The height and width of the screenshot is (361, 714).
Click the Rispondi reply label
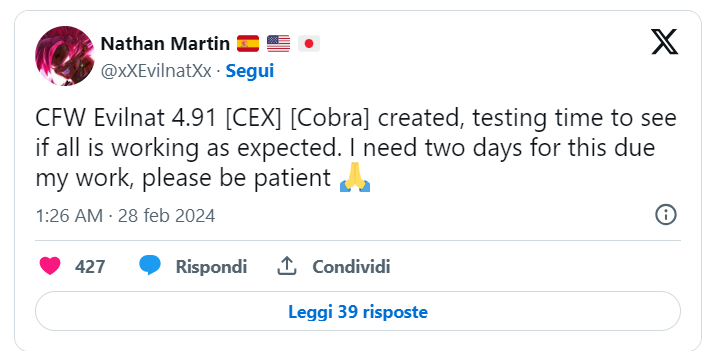211,266
